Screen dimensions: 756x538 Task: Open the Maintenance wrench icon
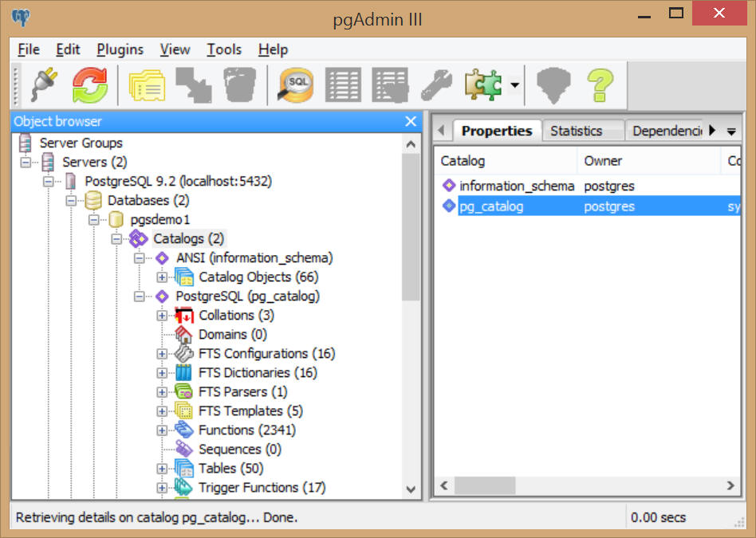click(x=436, y=85)
